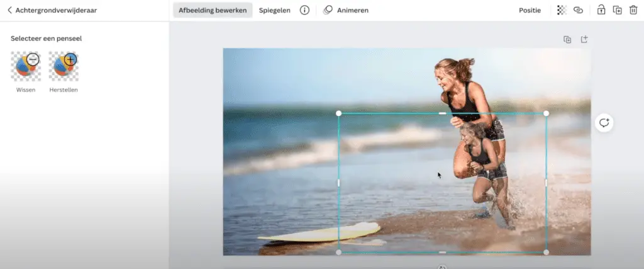This screenshot has width=644, height=269.
Task: Click the surfboard in the image
Action: [x=320, y=234]
